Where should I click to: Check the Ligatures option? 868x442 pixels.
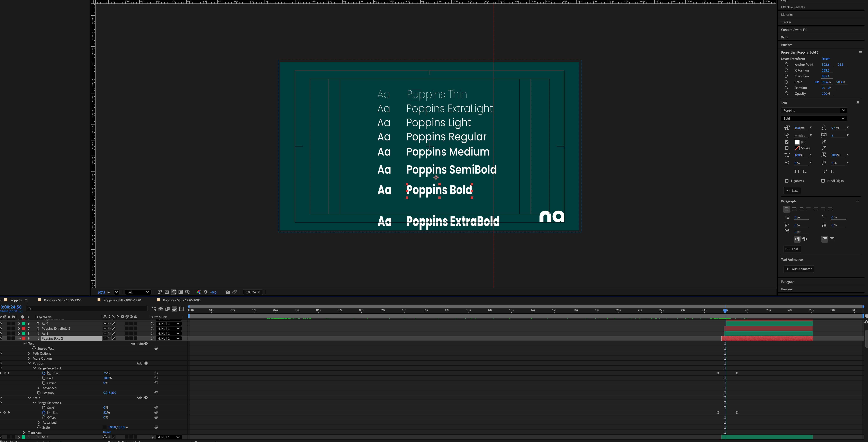[787, 181]
